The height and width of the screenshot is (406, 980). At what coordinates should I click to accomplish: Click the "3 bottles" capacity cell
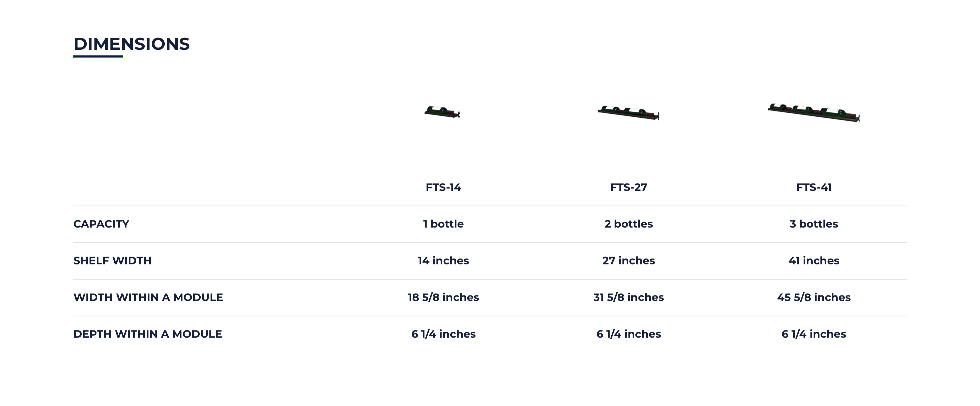tap(814, 224)
